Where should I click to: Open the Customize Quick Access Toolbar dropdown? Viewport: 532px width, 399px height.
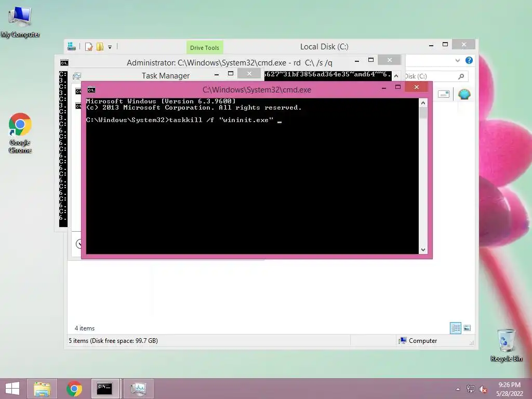[110, 47]
